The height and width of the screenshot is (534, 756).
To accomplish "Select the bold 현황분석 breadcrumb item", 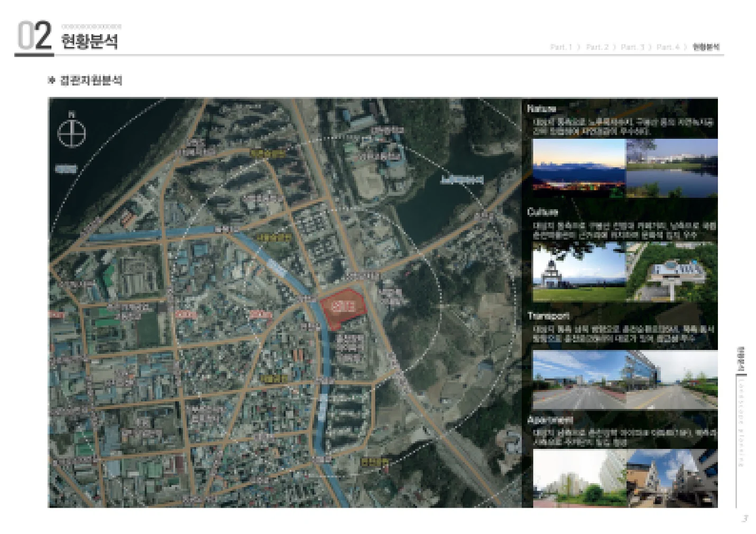I will click(x=706, y=47).
